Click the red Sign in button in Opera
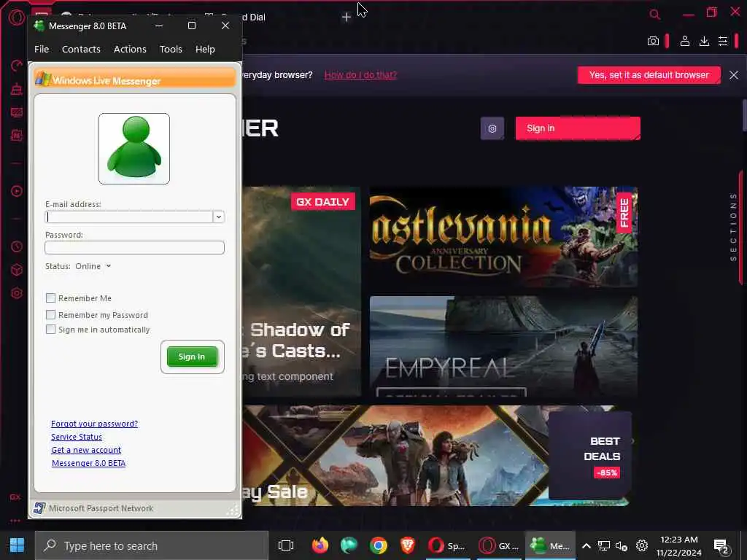Viewport: 747px width, 560px height. coord(578,128)
